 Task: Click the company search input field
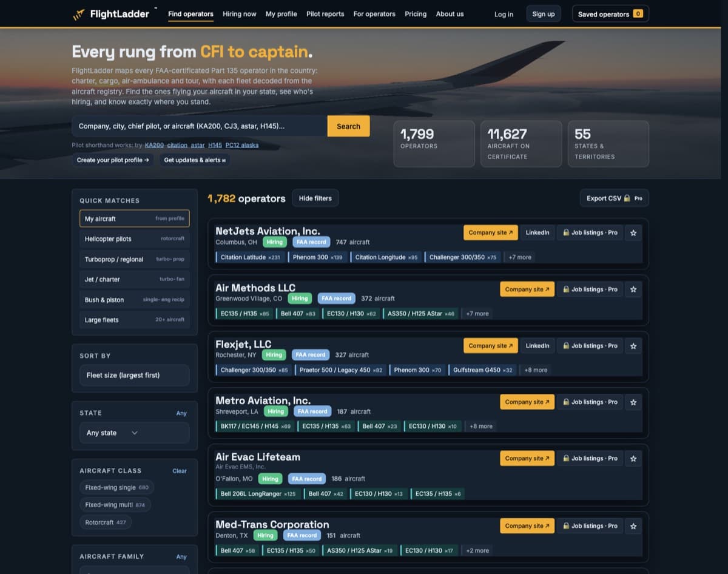pyautogui.click(x=200, y=126)
